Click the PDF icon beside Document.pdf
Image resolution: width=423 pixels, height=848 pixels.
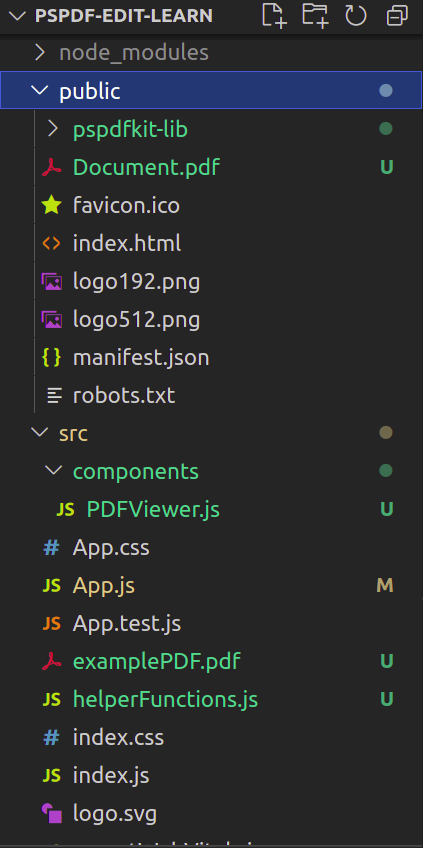tap(51, 168)
